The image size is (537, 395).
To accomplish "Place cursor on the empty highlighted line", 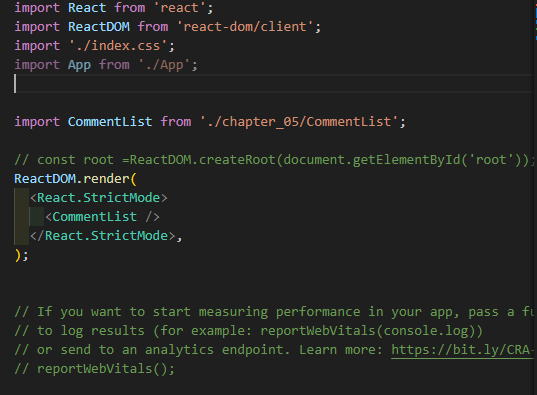I will click(274, 84).
